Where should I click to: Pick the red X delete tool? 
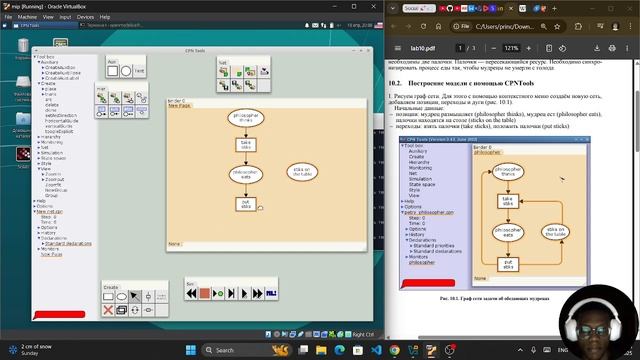(x=108, y=310)
